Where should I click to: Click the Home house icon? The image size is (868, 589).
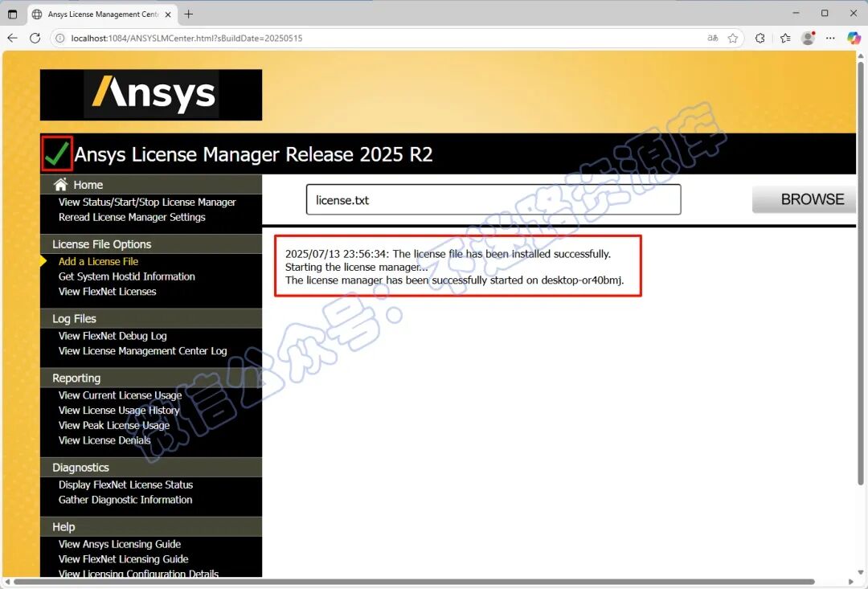tap(60, 184)
